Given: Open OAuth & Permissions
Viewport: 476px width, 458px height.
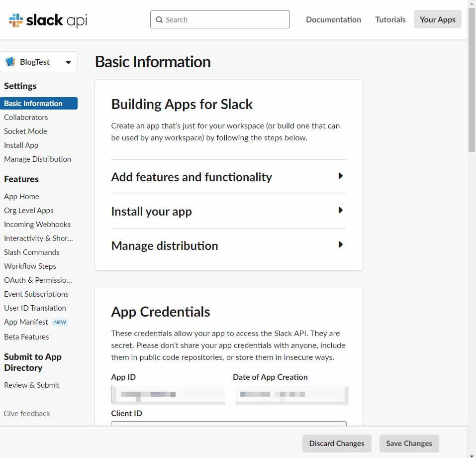Looking at the screenshot, I should [x=38, y=280].
